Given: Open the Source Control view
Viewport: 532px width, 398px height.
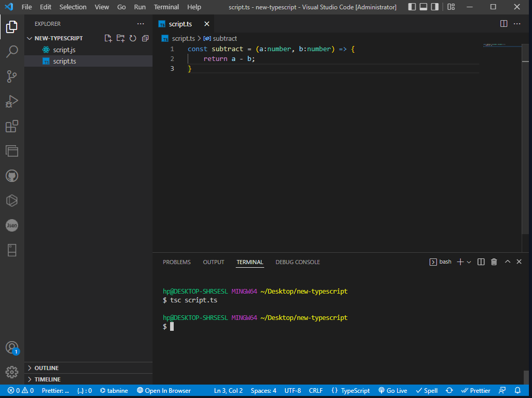Looking at the screenshot, I should coord(12,76).
